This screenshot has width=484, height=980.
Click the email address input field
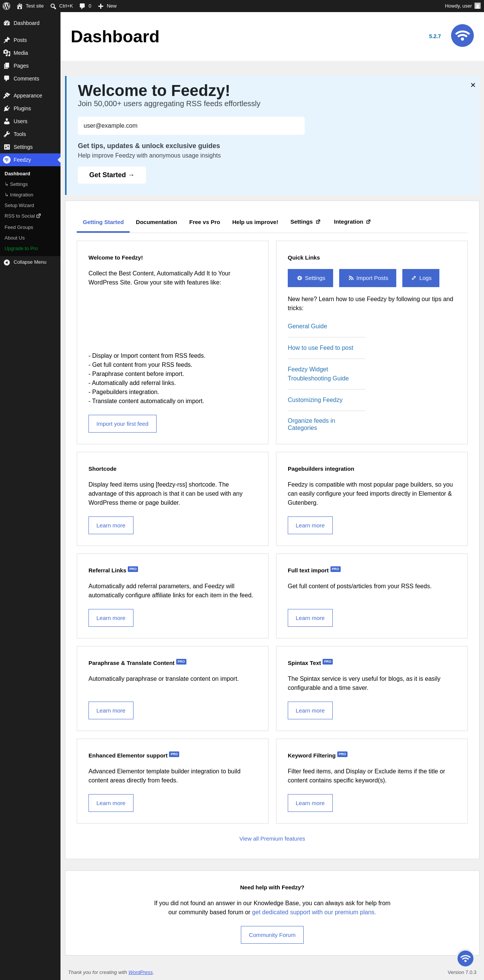click(191, 126)
